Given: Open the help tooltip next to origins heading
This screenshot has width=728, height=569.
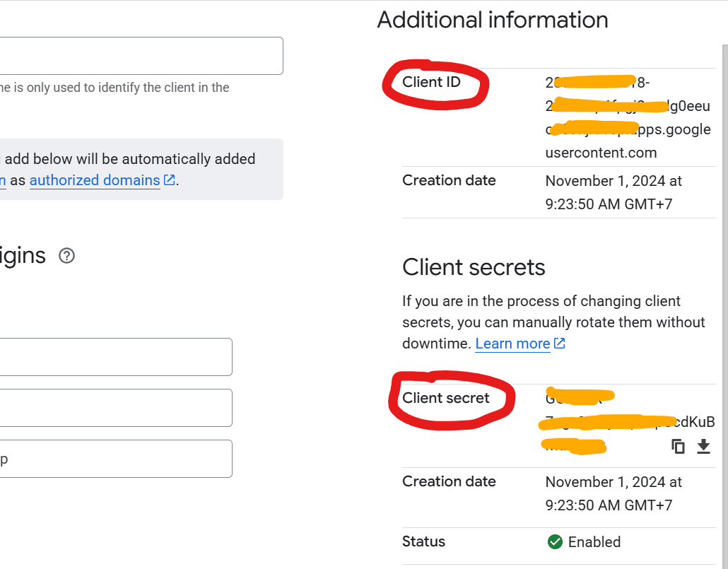Looking at the screenshot, I should pos(66,256).
